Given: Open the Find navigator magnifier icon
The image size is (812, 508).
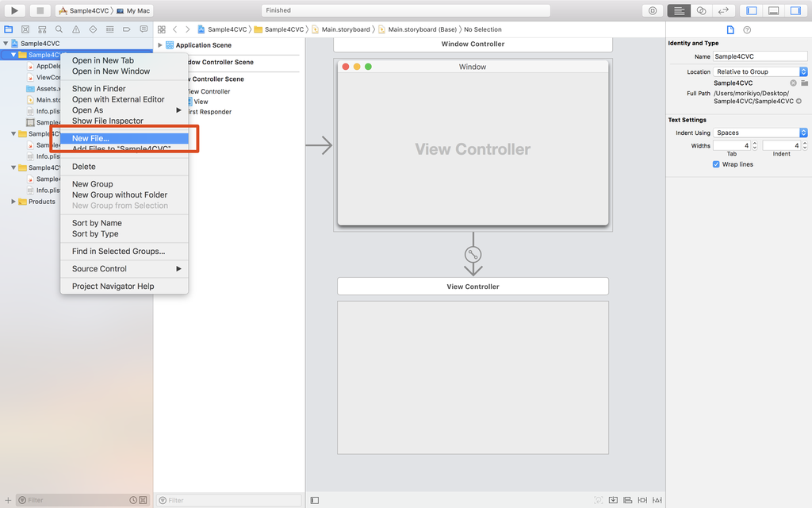Looking at the screenshot, I should pos(59,29).
